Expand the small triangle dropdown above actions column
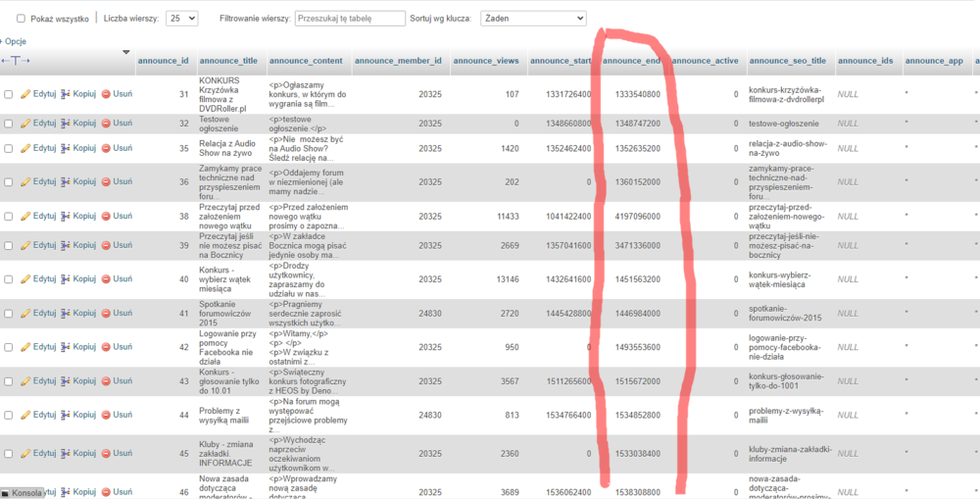Viewport: 980px width, 499px height. click(125, 52)
